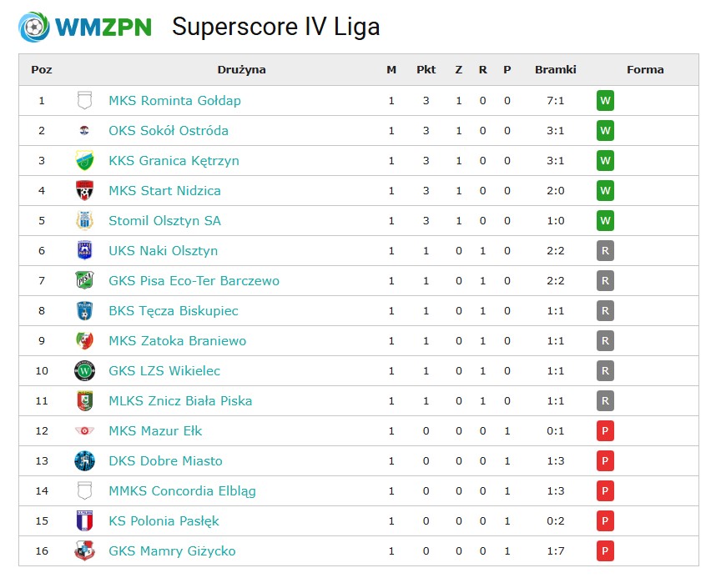Click the Bramki column header
The height and width of the screenshot is (588, 721).
tap(556, 70)
